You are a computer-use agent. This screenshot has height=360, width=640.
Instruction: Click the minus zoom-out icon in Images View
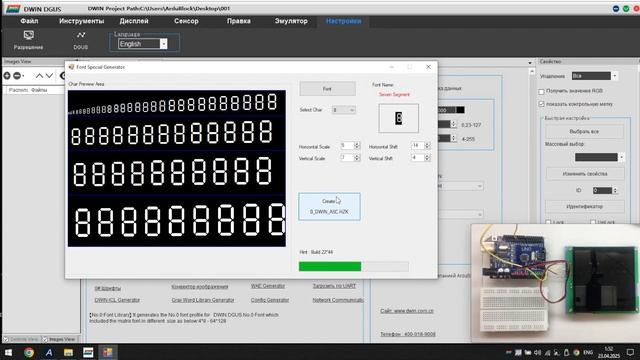pos(17,76)
